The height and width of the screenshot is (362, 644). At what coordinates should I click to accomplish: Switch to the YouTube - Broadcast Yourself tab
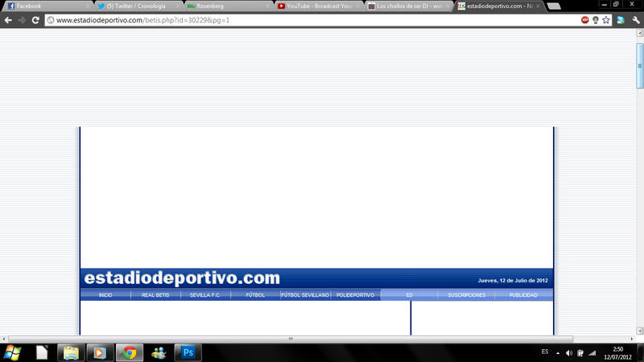319,6
